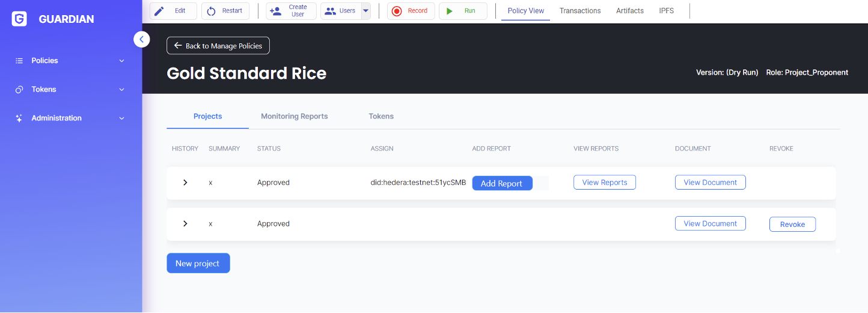Revoke the second approved project

point(792,225)
